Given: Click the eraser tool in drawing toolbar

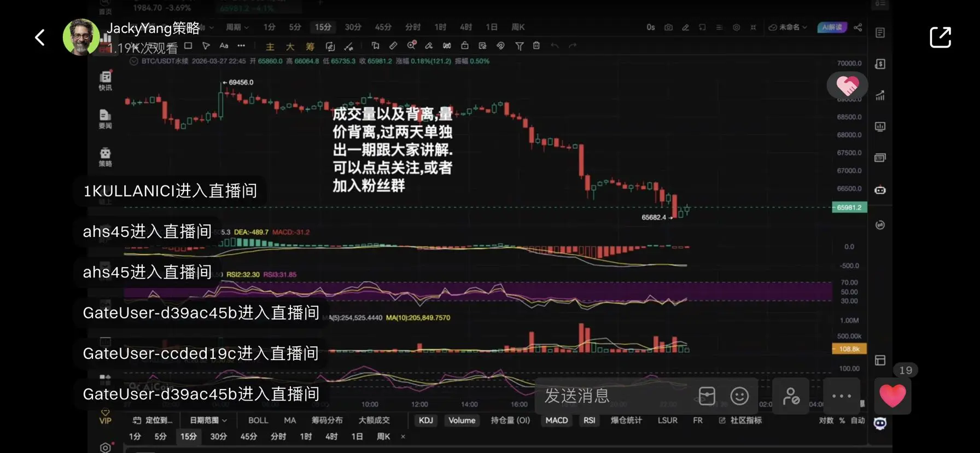Looking at the screenshot, I should pos(429,46).
